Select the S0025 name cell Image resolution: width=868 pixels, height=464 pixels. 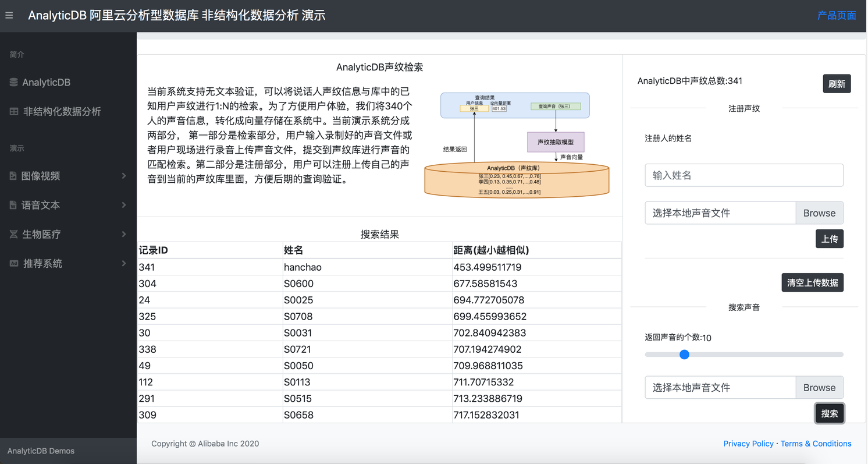(367, 300)
